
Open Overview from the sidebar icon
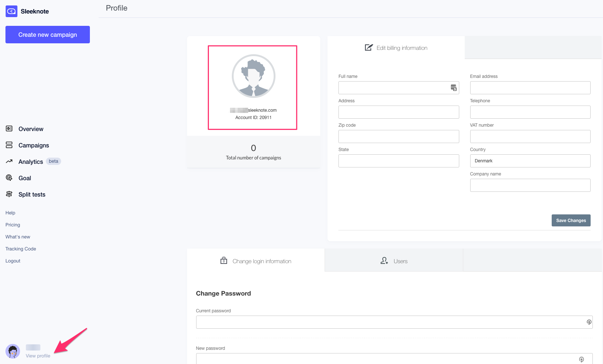(9, 128)
